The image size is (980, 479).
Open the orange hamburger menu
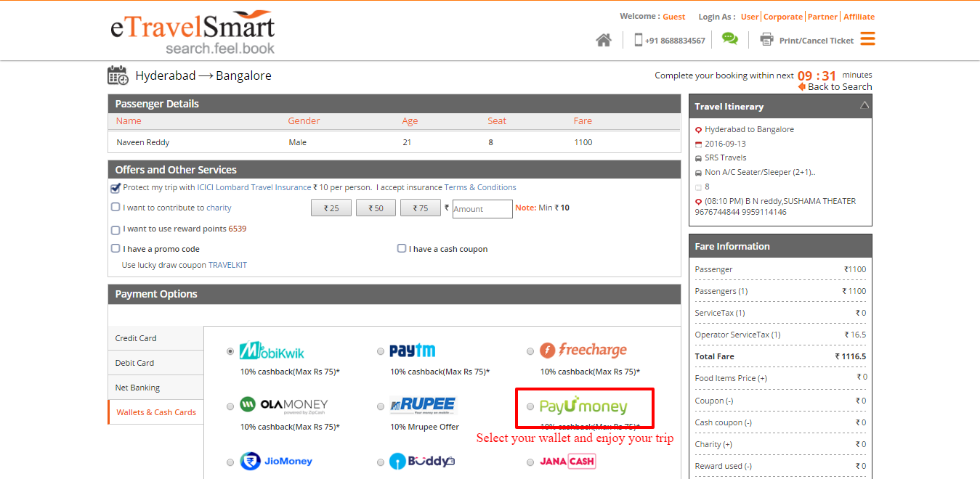click(x=867, y=39)
